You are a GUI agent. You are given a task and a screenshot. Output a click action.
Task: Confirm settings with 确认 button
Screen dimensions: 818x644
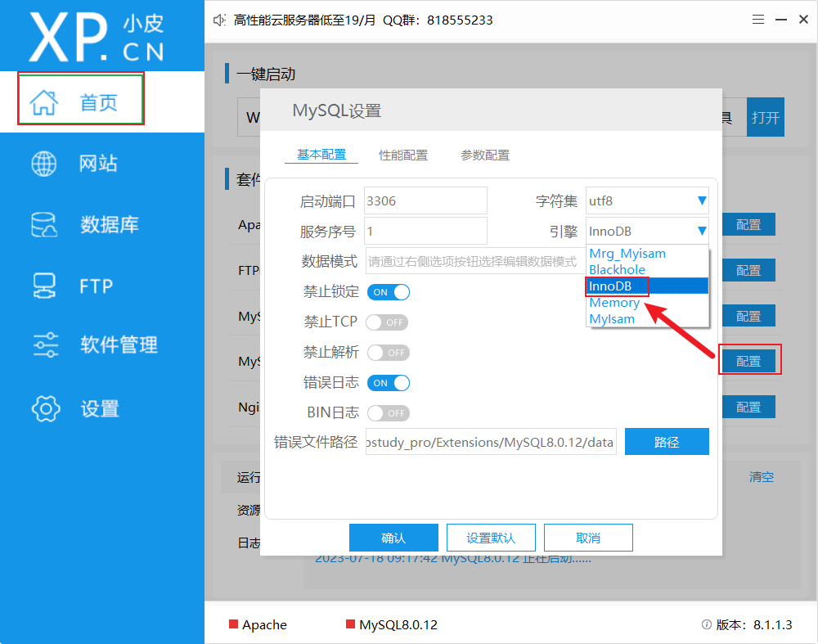pos(393,538)
